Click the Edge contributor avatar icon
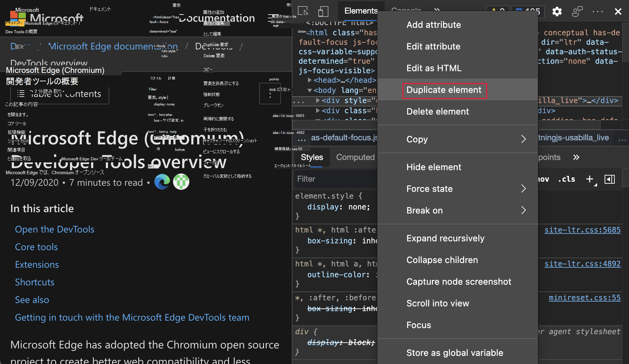The width and height of the screenshot is (629, 364). [162, 182]
